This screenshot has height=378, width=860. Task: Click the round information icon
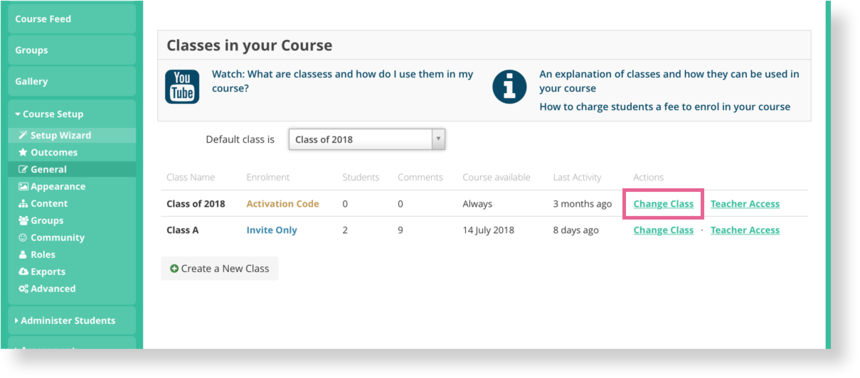[510, 87]
